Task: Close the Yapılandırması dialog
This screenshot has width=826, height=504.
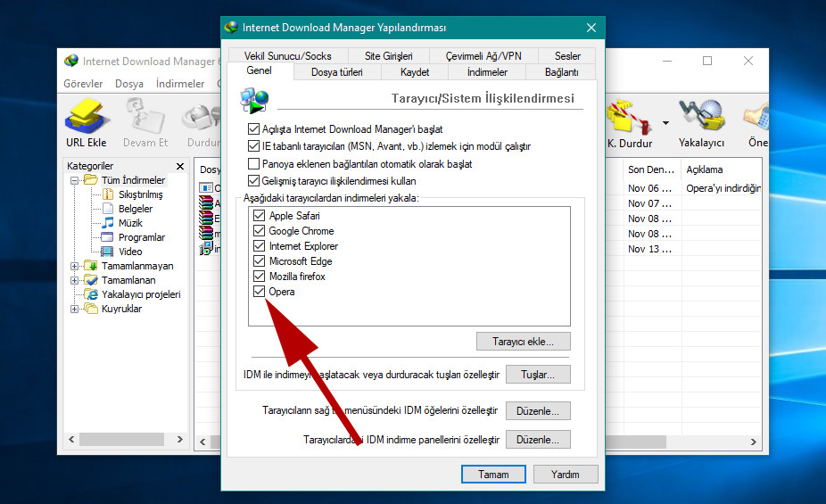Action: tap(591, 28)
